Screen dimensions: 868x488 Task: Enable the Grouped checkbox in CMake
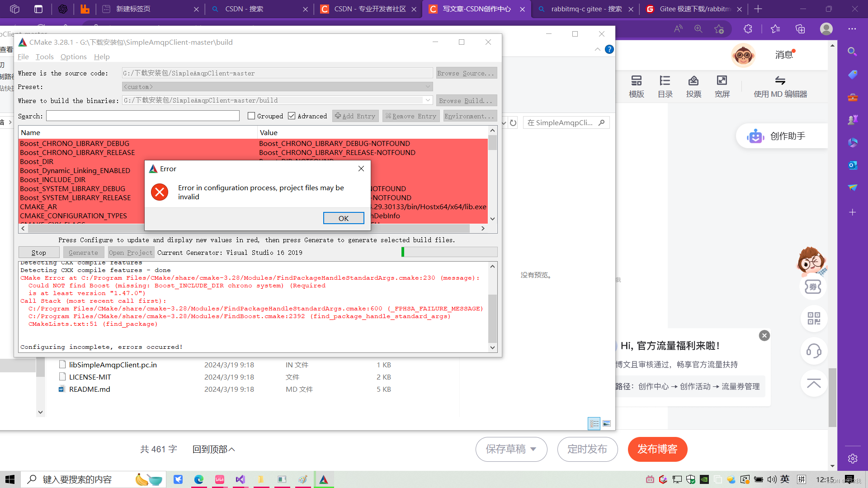click(251, 116)
